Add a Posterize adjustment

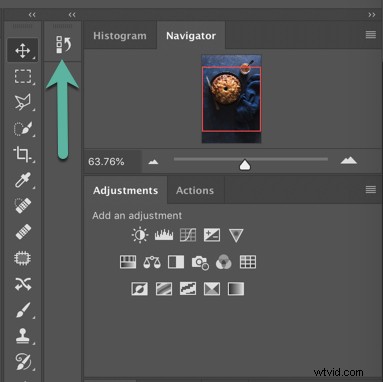click(x=164, y=289)
